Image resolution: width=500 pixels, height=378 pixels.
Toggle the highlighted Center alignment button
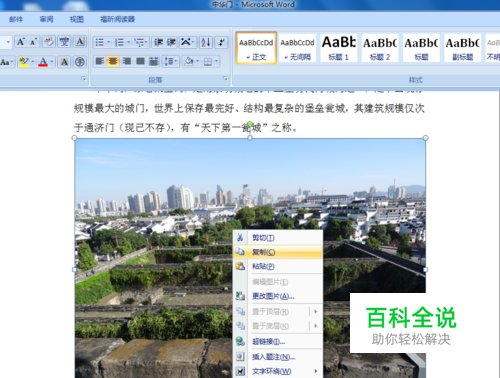click(x=113, y=61)
